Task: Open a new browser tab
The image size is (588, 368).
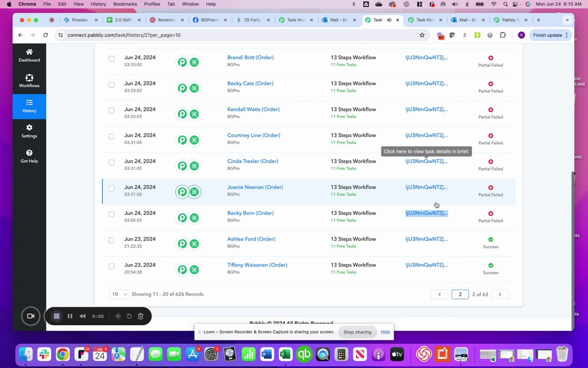Action: [538, 20]
